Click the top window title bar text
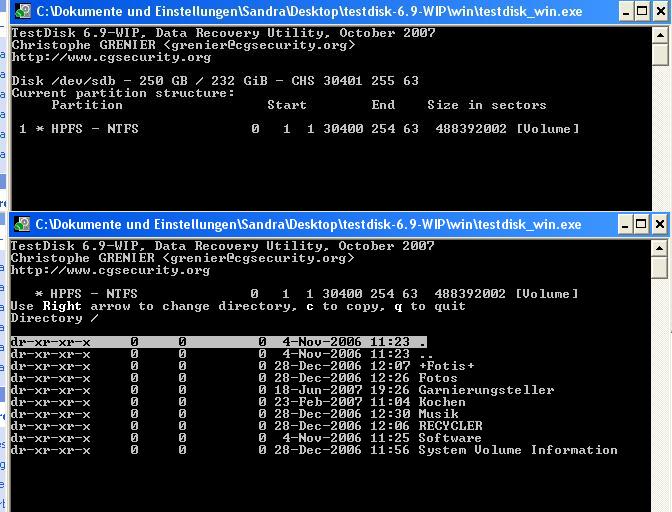 309,12
